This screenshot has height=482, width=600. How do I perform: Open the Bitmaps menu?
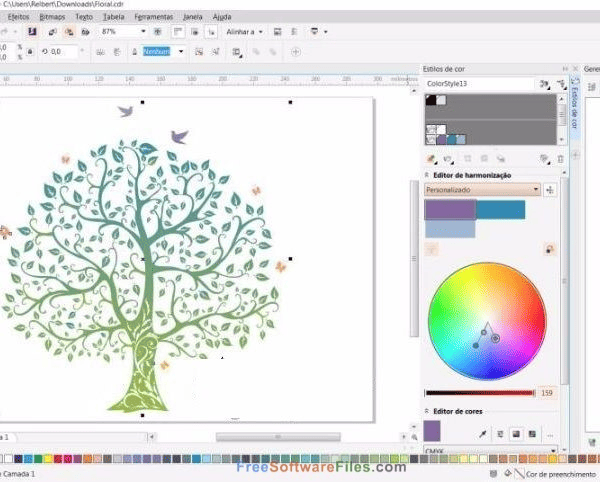52,17
